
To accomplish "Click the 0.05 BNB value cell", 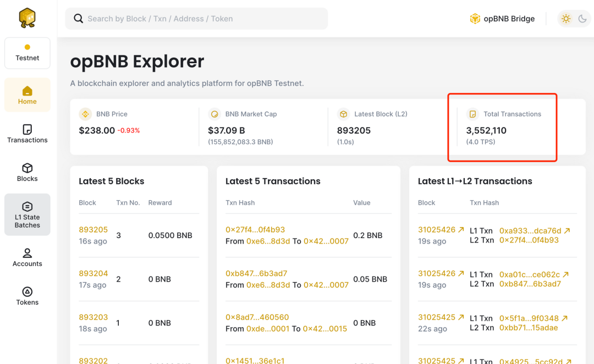I will point(370,279).
